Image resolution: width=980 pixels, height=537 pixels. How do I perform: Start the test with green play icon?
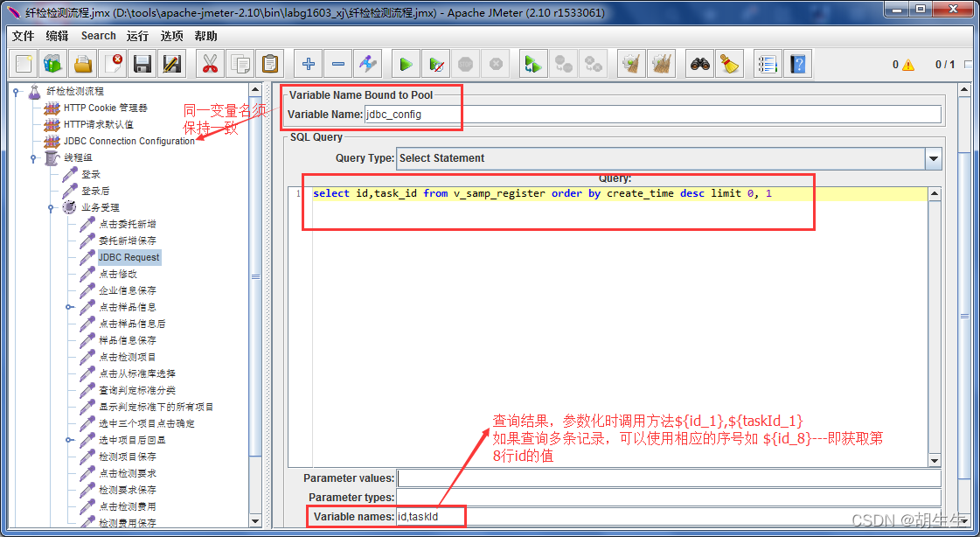tap(406, 64)
